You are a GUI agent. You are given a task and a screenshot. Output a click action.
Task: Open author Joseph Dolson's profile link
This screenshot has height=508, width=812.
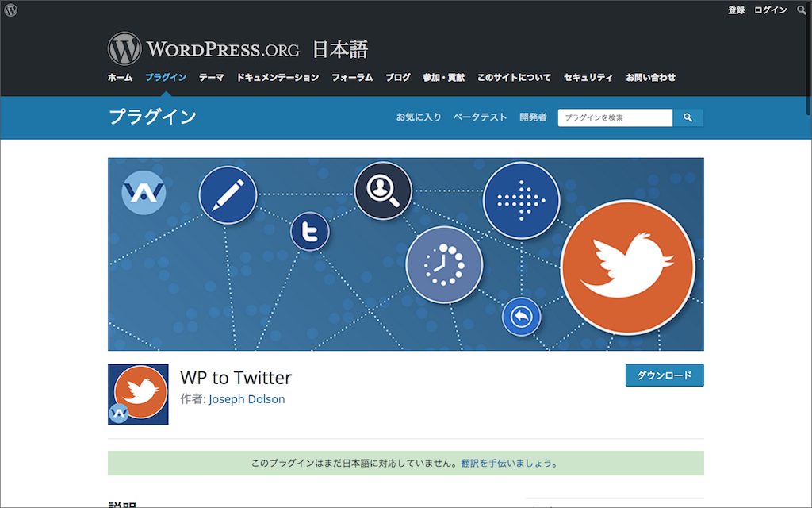247,399
